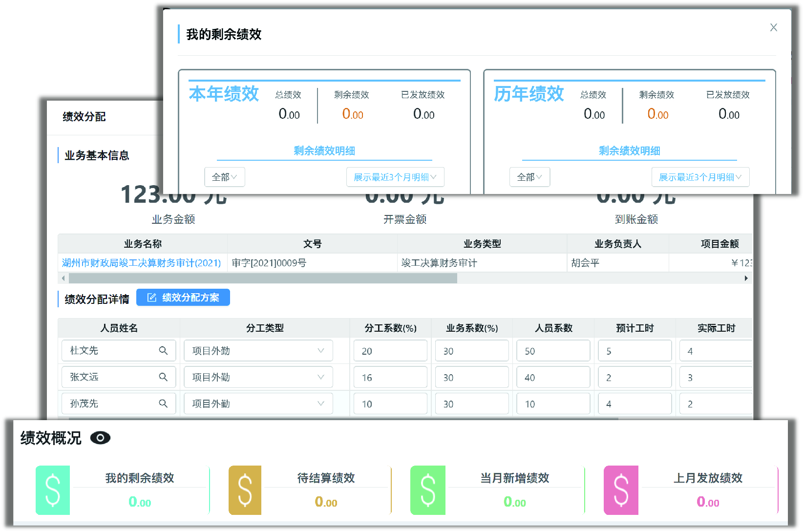Open 分工类型 dropdown in 杜文先 row
Viewport: 804px width, 532px height.
click(x=258, y=351)
